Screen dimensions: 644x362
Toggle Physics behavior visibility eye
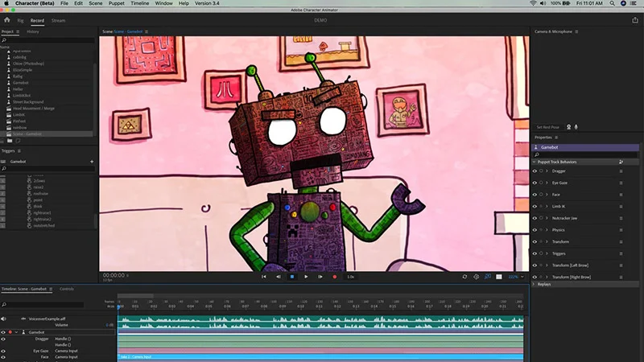(535, 230)
